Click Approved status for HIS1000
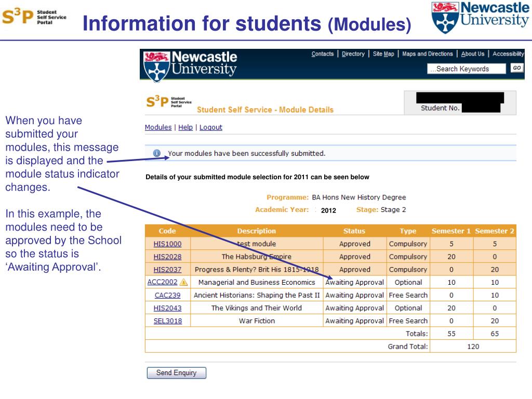This screenshot has height=399, width=532. tap(354, 244)
